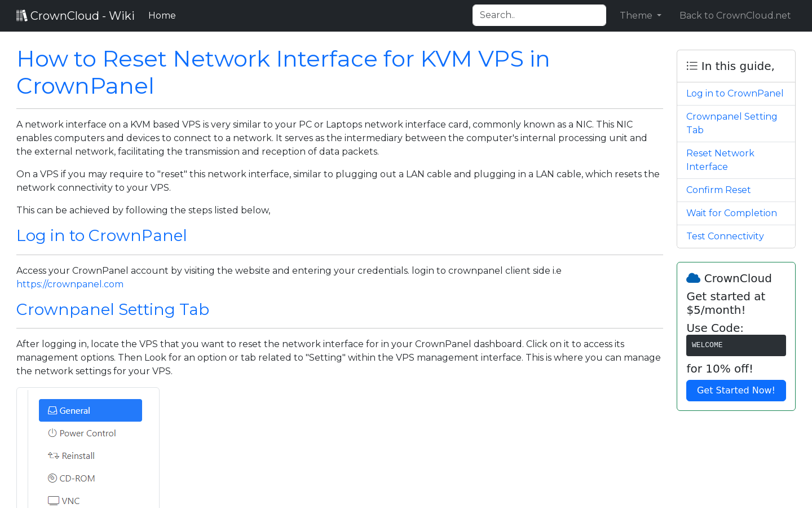Click the CD-ROM disc icon
Viewport: 812px width, 508px height.
point(52,478)
